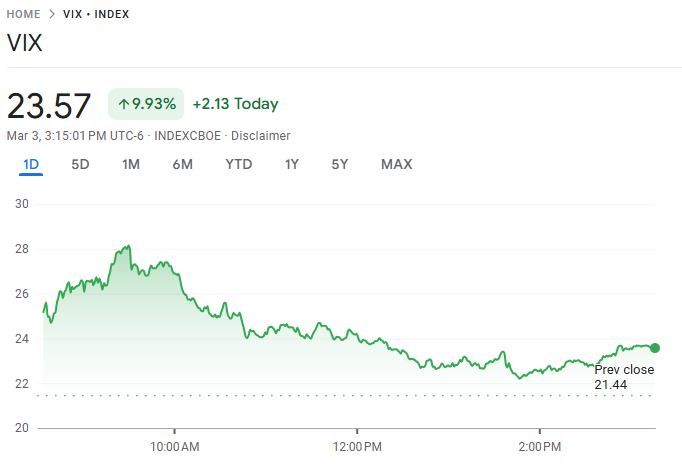
Task: Click the Prev close label on chart
Action: 624,370
